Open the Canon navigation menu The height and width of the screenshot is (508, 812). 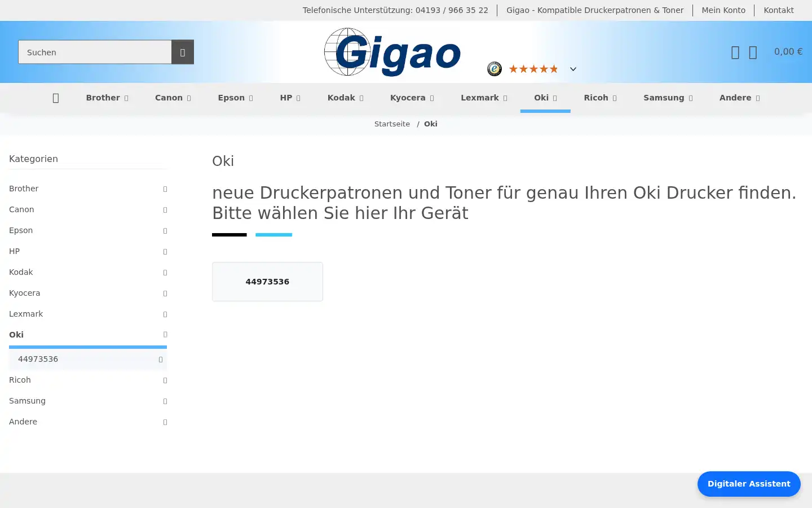click(173, 98)
